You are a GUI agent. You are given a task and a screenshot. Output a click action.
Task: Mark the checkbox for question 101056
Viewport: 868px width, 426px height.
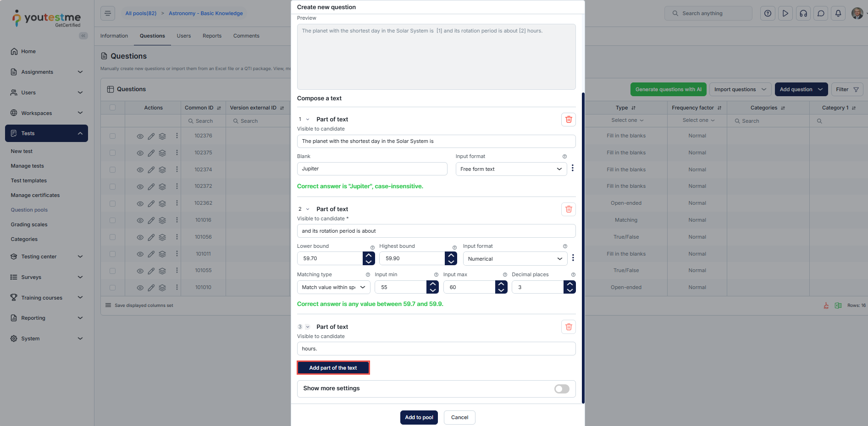click(113, 237)
